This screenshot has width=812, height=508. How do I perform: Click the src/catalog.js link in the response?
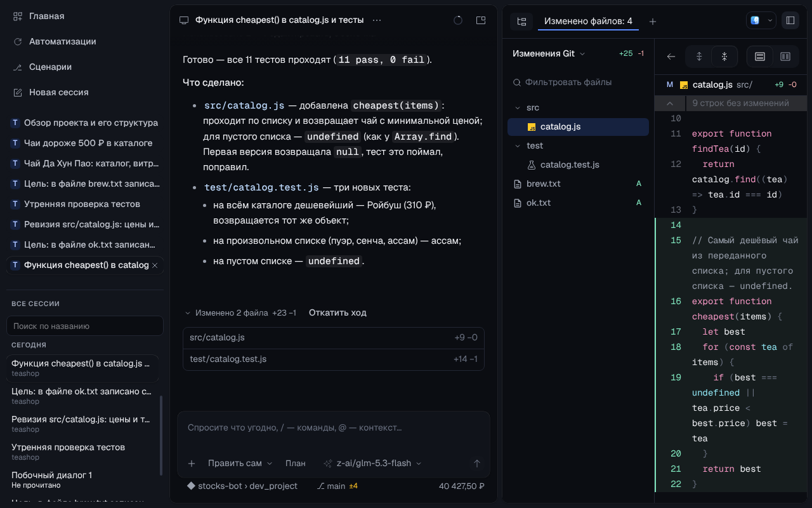pos(244,105)
